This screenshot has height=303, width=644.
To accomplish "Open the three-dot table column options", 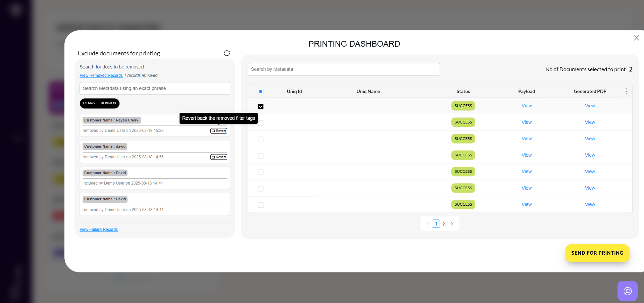I will coord(626,92).
